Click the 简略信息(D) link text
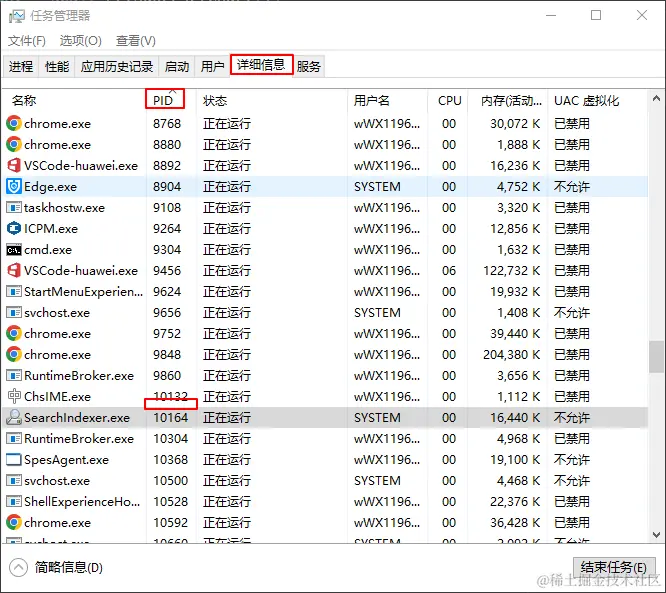Viewport: 666px width, 593px height. click(x=69, y=568)
